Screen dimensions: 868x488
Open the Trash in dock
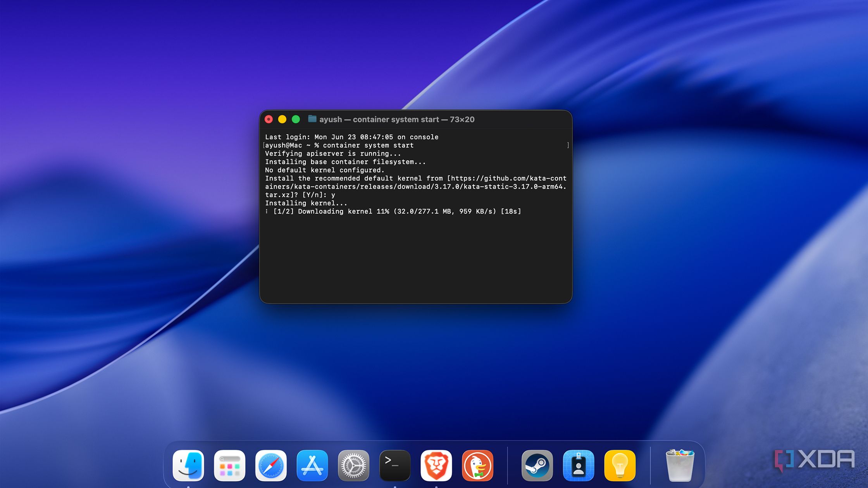pos(680,465)
